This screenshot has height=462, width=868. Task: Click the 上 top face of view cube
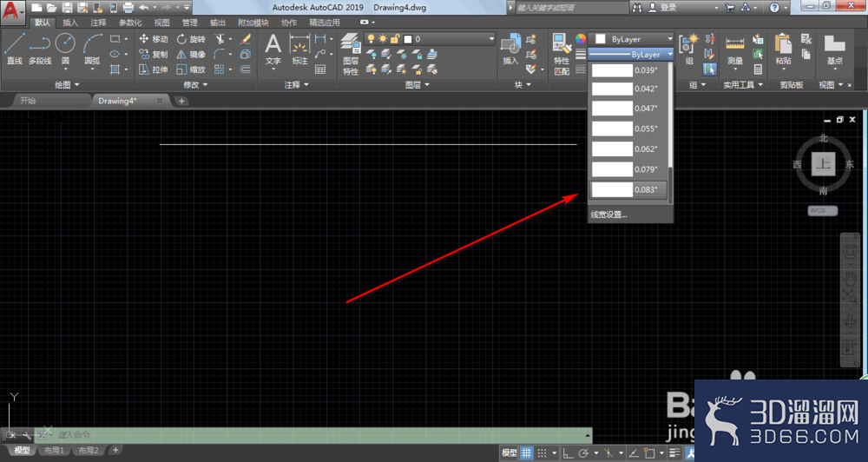click(x=823, y=164)
